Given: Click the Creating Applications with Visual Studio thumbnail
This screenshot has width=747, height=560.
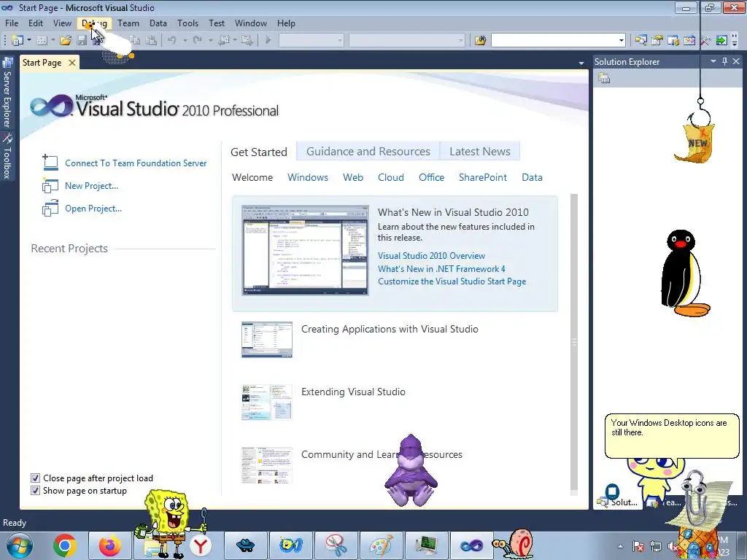Looking at the screenshot, I should tap(267, 340).
